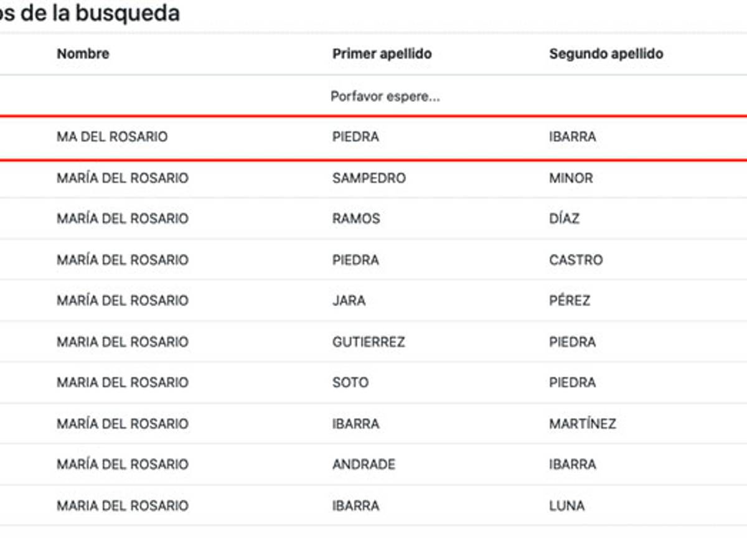The height and width of the screenshot is (560, 747).
Task: Select the Segundo apellido column header
Action: [x=606, y=54]
